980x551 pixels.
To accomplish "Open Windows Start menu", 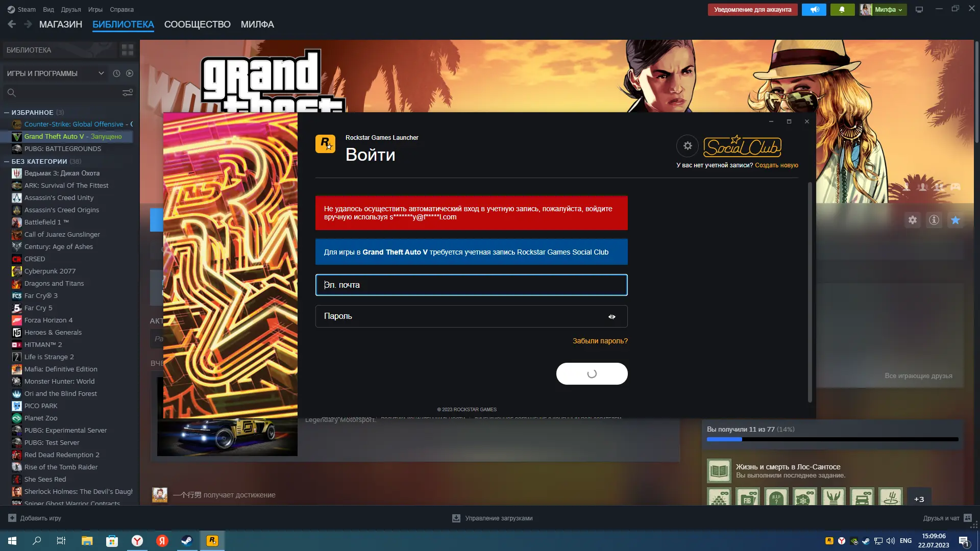I will click(12, 540).
